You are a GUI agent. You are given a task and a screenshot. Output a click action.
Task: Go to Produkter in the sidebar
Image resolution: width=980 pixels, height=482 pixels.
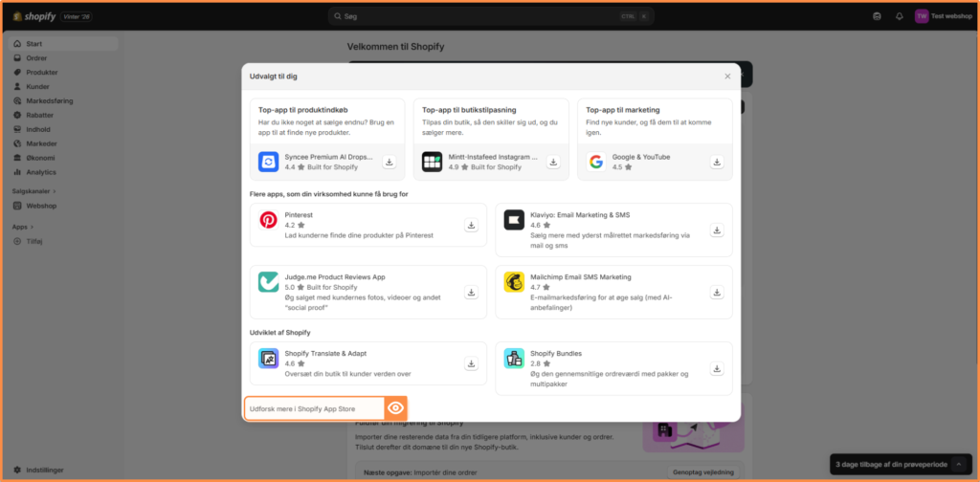click(x=41, y=72)
